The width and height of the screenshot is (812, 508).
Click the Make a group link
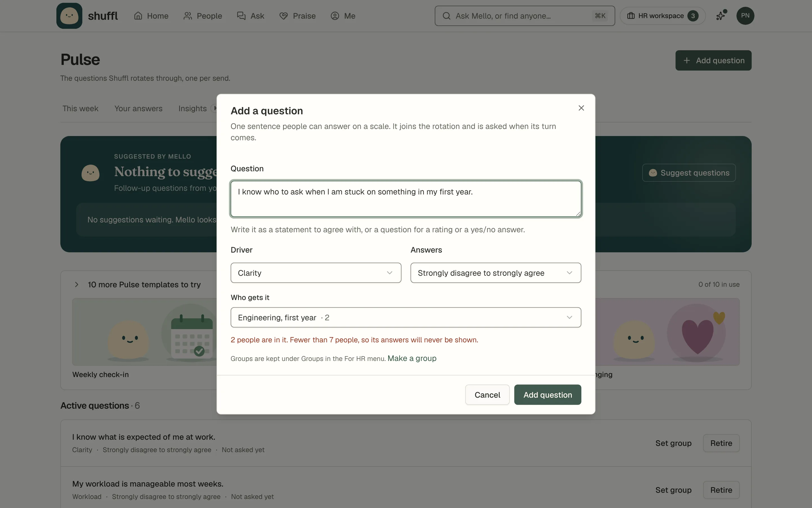point(412,358)
